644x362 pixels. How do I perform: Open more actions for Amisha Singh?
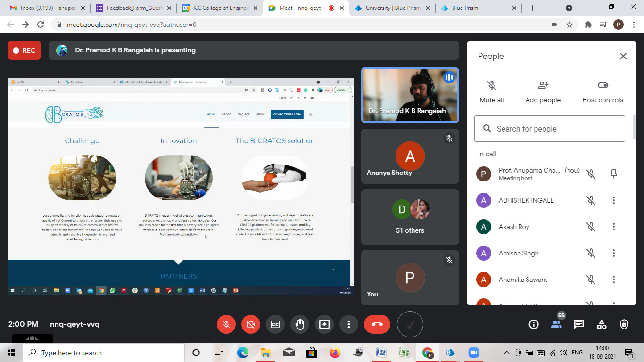[613, 253]
